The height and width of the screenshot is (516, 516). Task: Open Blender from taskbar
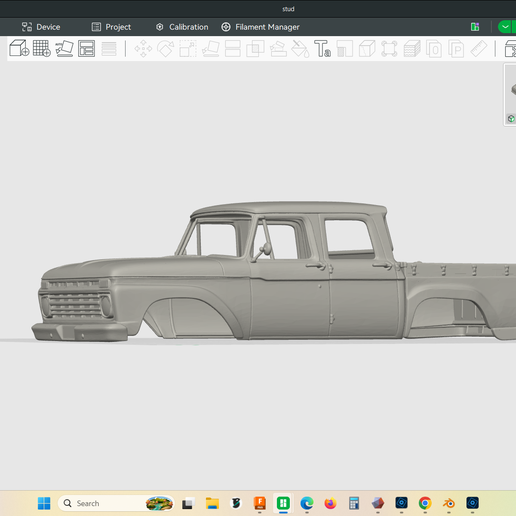449,503
